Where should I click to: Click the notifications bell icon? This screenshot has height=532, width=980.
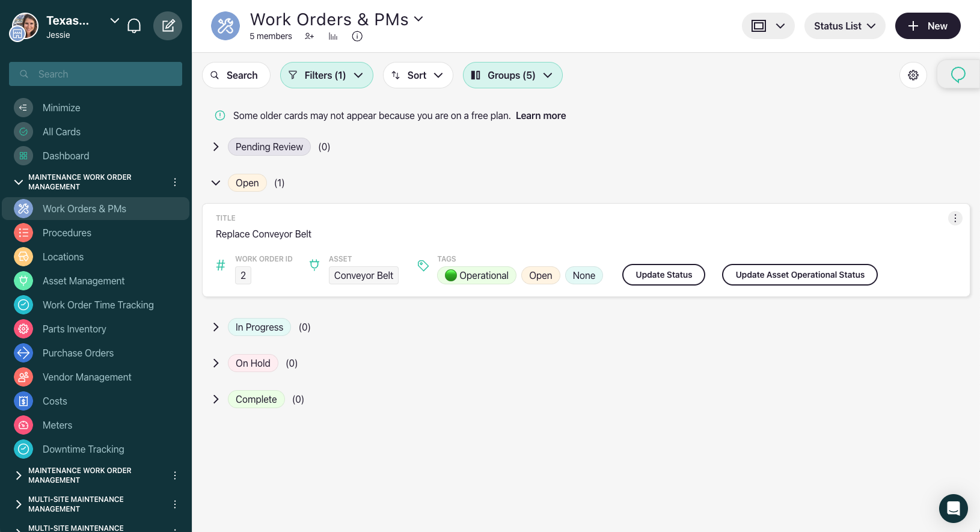pyautogui.click(x=134, y=26)
